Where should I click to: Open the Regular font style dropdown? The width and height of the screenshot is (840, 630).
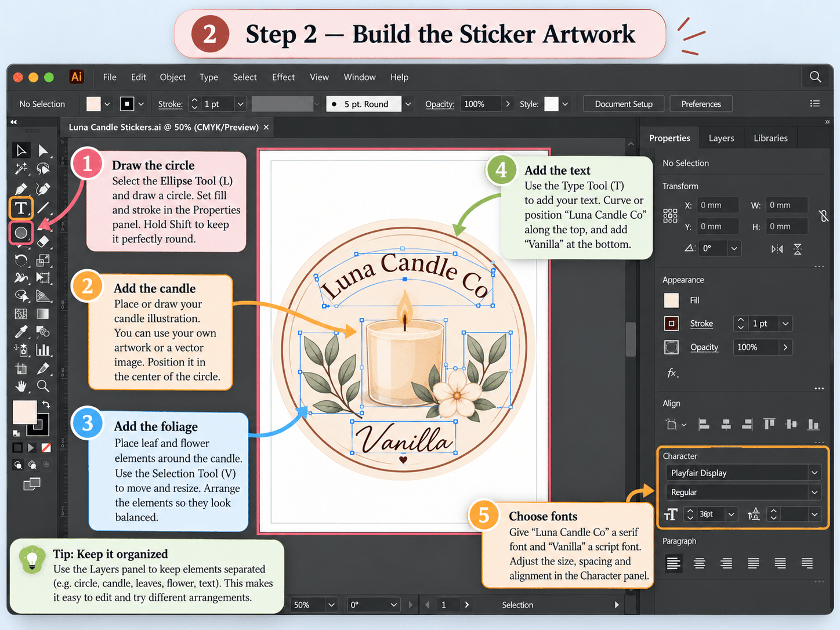(x=814, y=492)
